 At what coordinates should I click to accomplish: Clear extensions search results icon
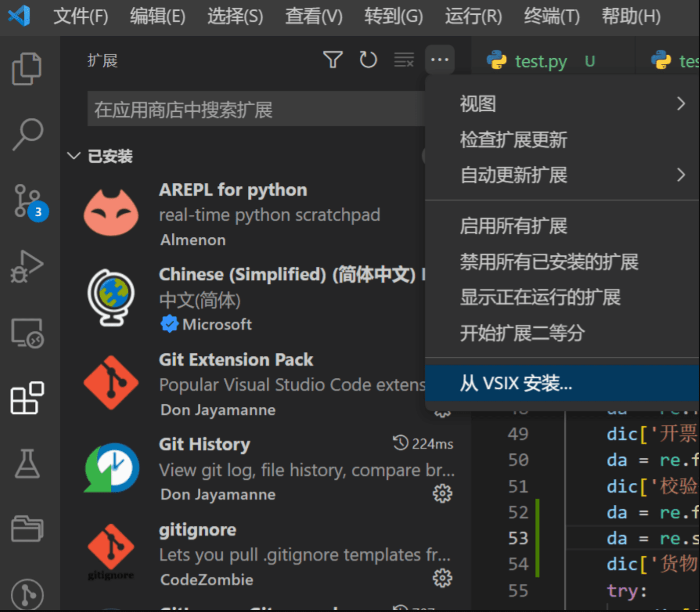pyautogui.click(x=404, y=59)
